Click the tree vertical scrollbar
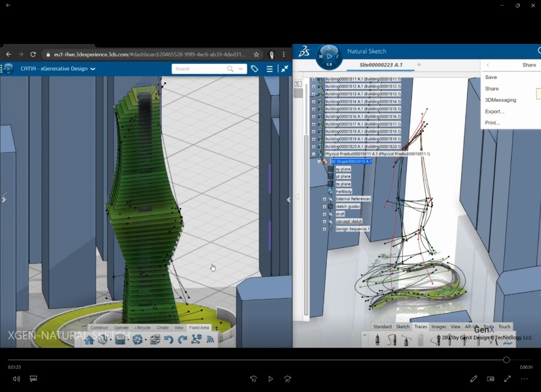Screen dimensions: 541x392 306,226
